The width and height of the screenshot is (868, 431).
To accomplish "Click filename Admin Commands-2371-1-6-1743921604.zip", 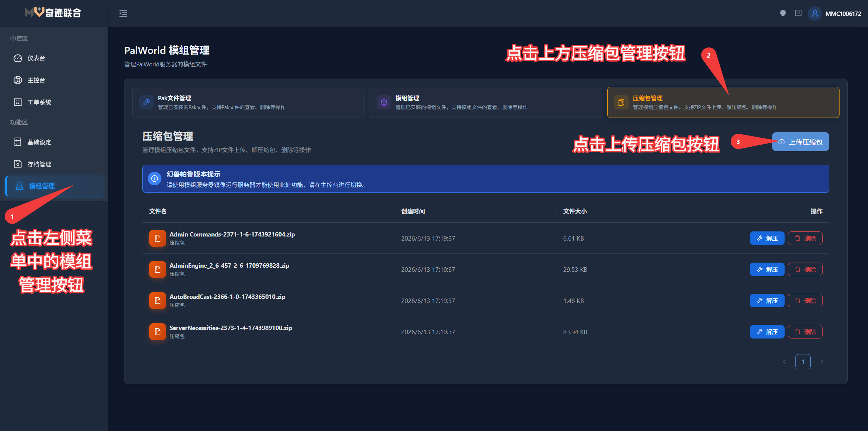I will [232, 234].
